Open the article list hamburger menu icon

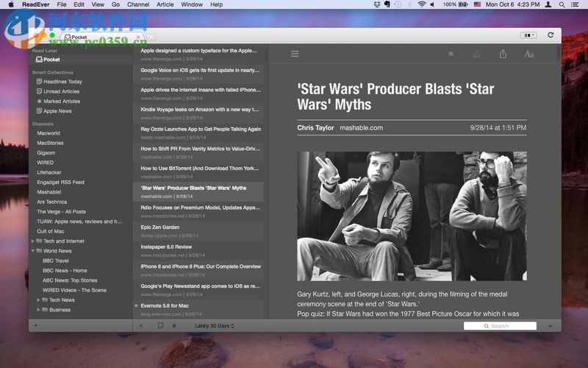coord(295,54)
